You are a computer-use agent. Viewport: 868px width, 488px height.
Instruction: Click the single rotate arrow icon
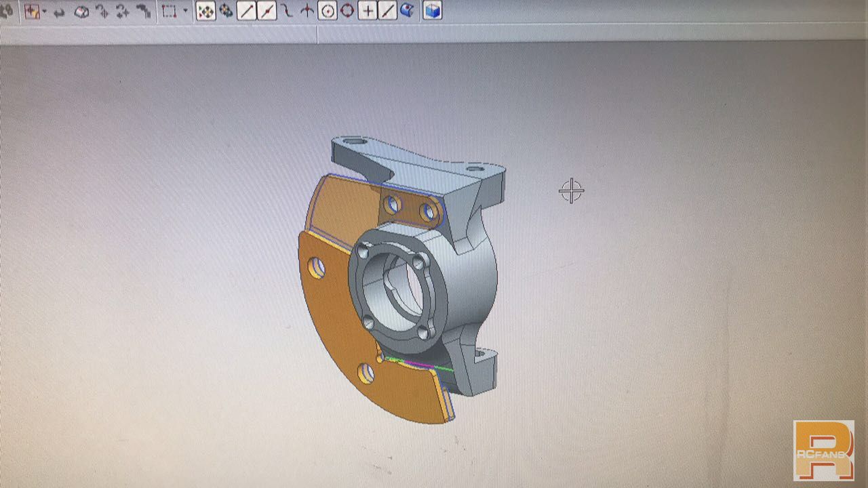pos(102,11)
